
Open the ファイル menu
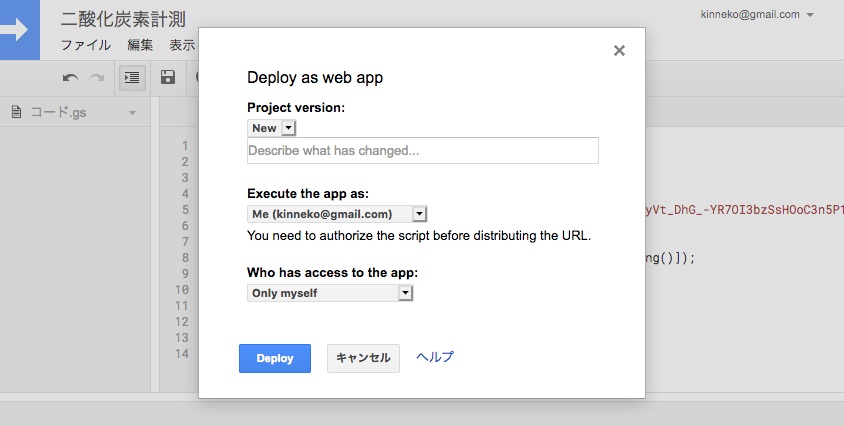[86, 45]
